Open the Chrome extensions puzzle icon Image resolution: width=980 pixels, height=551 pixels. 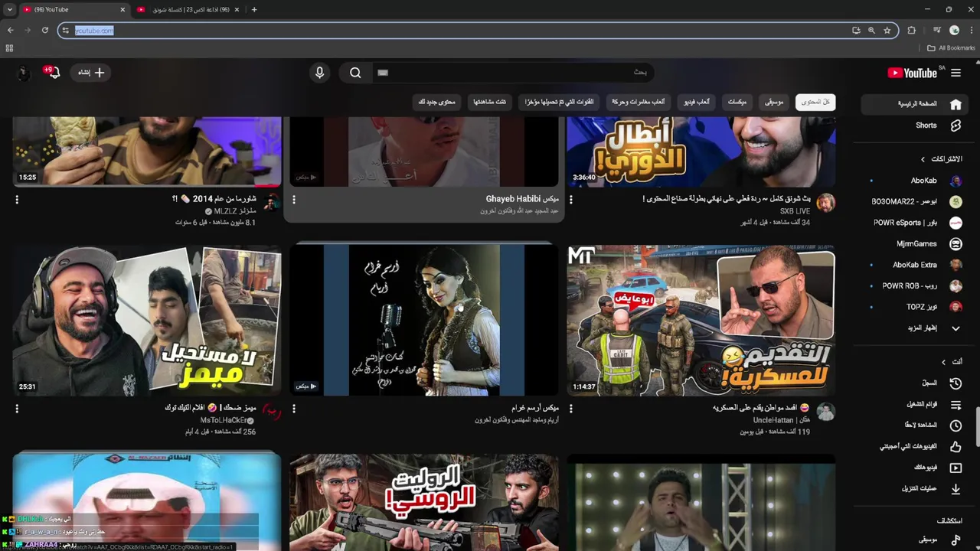point(911,31)
